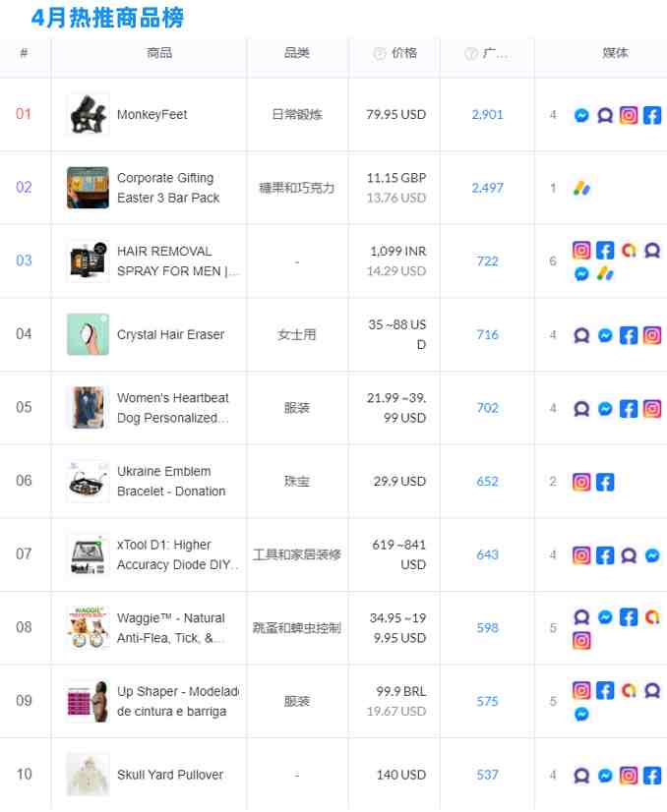Click the 媒体 column header
Image resolution: width=667 pixels, height=812 pixels.
(x=616, y=53)
